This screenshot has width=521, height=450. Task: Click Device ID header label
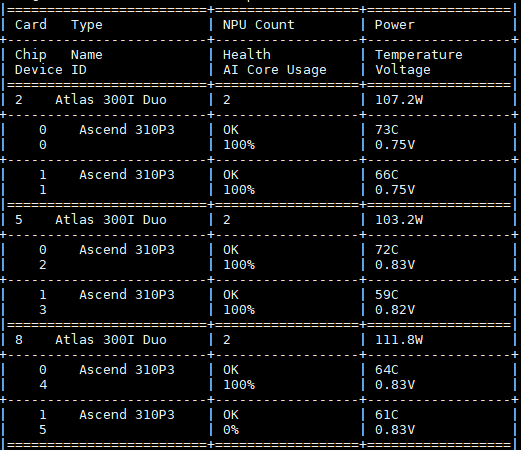pyautogui.click(x=51, y=70)
